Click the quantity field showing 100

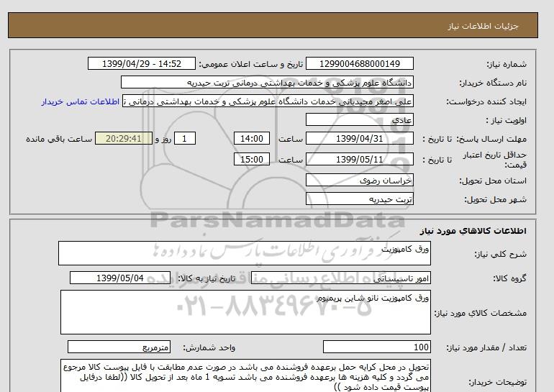pyautogui.click(x=376, y=347)
